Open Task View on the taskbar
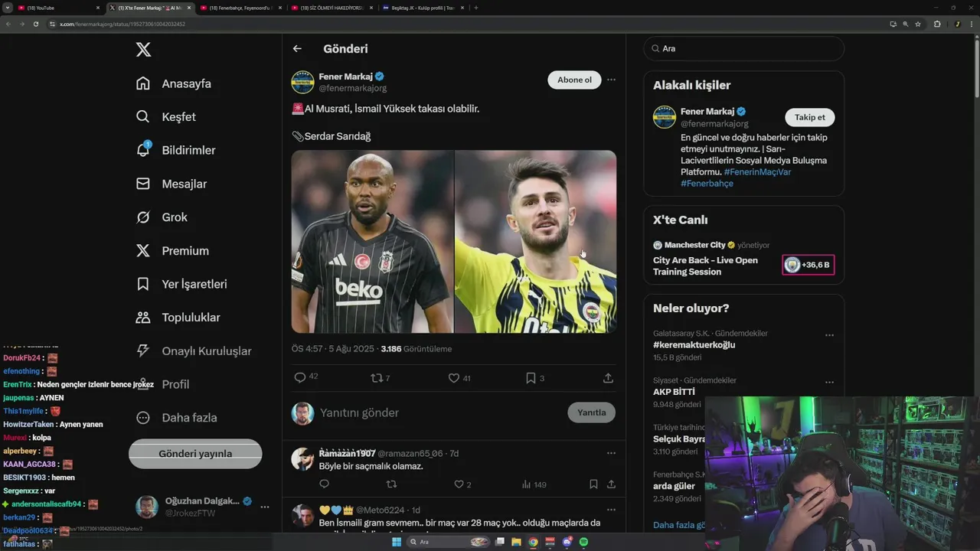 pyautogui.click(x=500, y=542)
